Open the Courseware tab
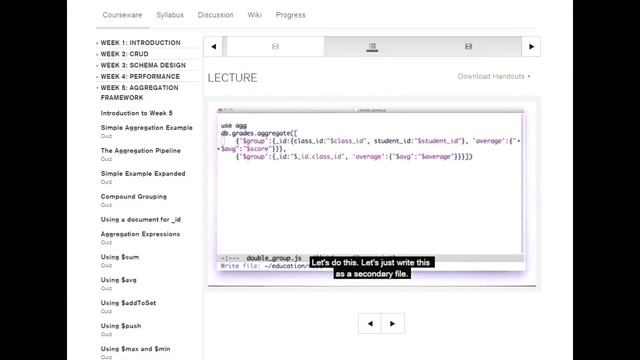The height and width of the screenshot is (360, 640). click(122, 15)
